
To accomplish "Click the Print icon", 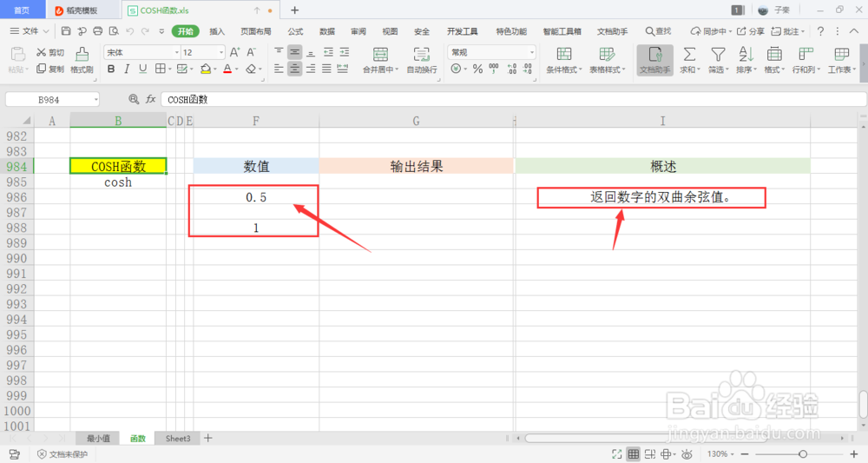I will [x=98, y=31].
